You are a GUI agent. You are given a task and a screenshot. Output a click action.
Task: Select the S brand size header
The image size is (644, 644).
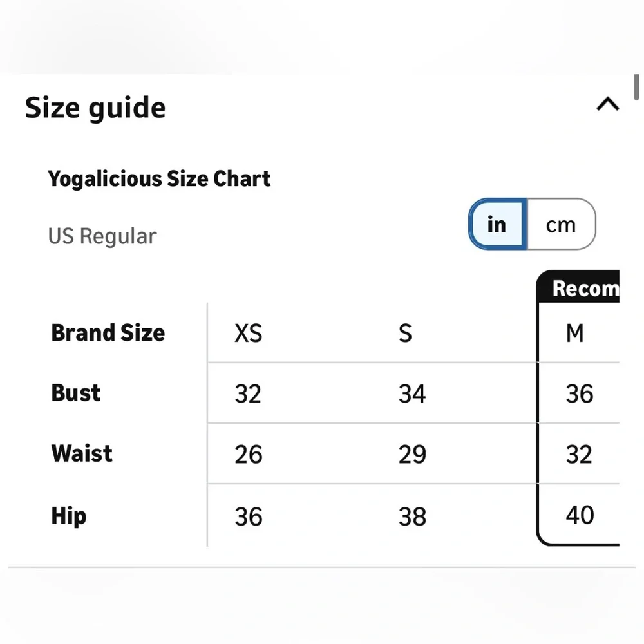(x=405, y=334)
